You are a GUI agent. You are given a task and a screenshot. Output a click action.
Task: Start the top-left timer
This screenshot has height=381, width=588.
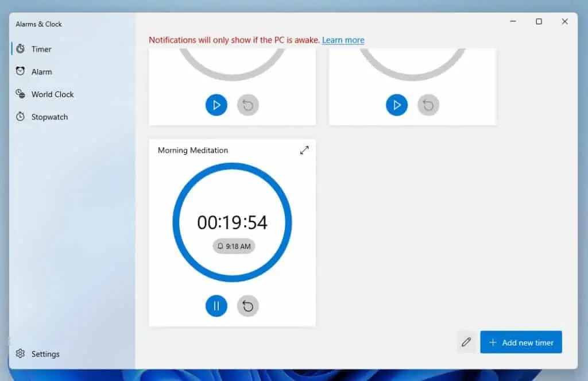[x=216, y=105]
